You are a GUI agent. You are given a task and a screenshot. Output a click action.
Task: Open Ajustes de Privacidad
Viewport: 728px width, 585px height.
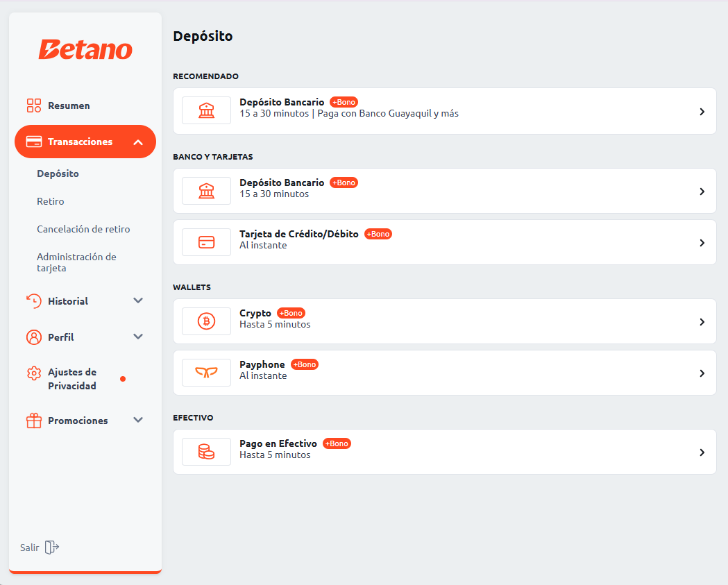point(72,379)
